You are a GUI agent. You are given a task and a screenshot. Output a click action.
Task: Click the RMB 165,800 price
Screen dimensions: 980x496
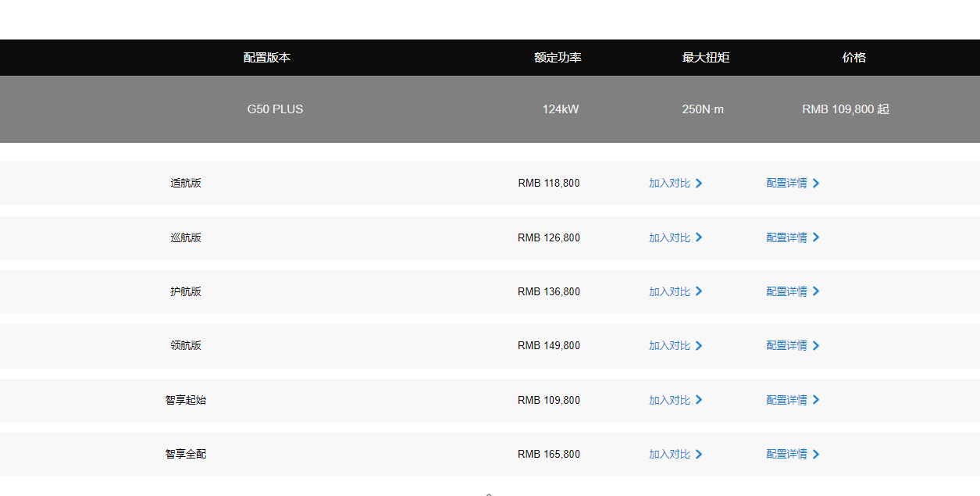549,455
